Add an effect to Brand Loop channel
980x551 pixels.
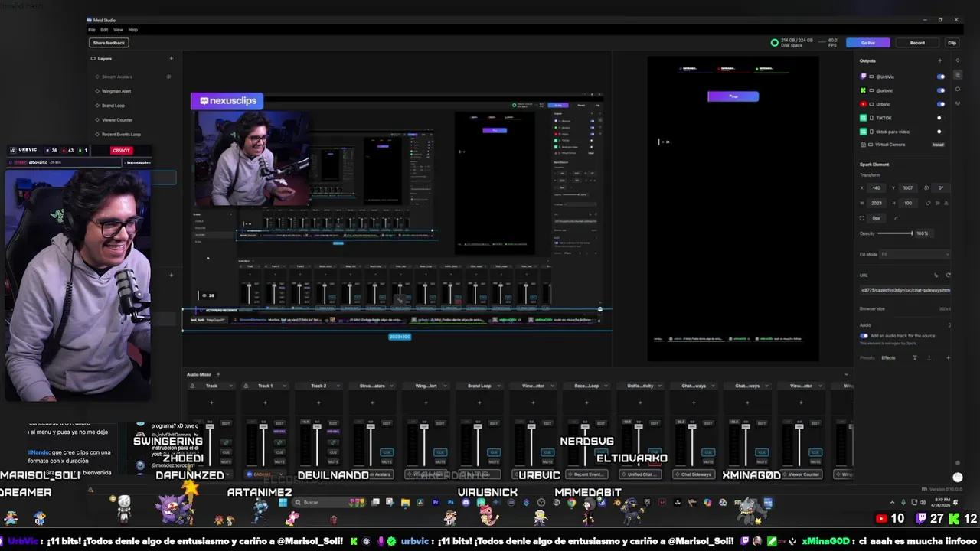pyautogui.click(x=479, y=403)
